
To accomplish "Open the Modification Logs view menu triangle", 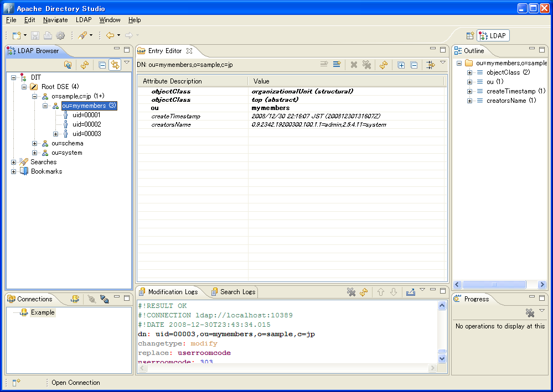I will click(x=422, y=290).
